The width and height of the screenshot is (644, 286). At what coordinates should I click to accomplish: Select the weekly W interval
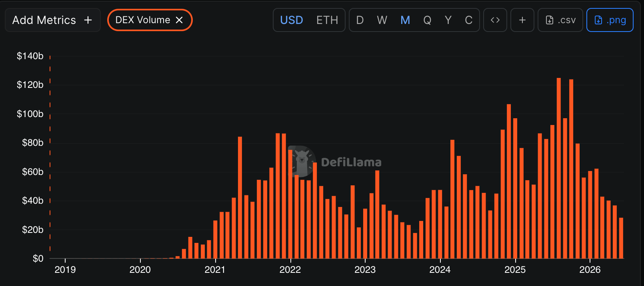(x=382, y=20)
